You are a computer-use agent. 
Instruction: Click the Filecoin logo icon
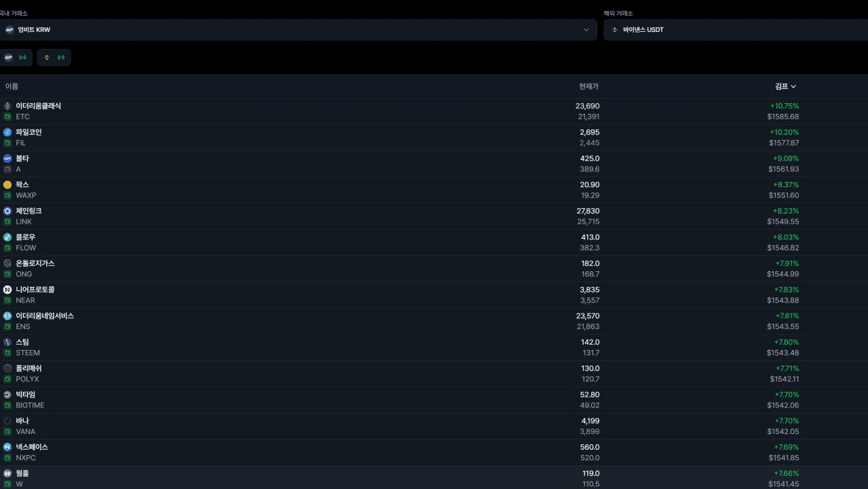coord(7,132)
